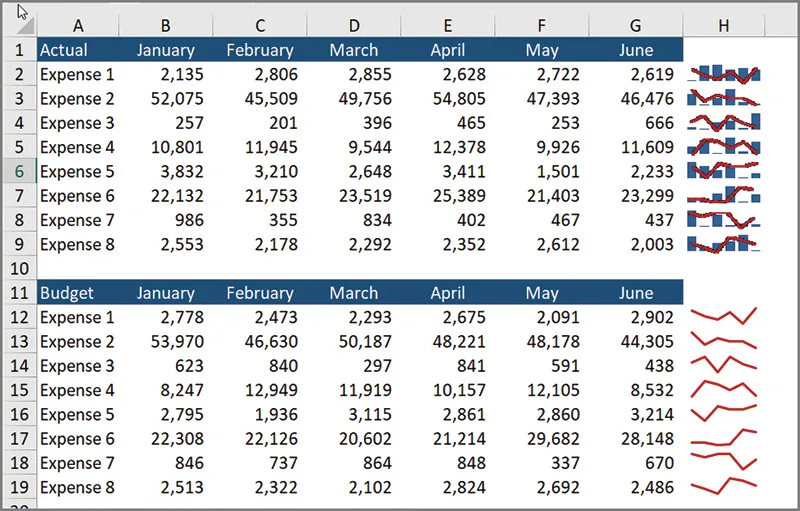Select the Budget table's March header cell
Viewport: 800px width, 511px height.
coord(354,293)
